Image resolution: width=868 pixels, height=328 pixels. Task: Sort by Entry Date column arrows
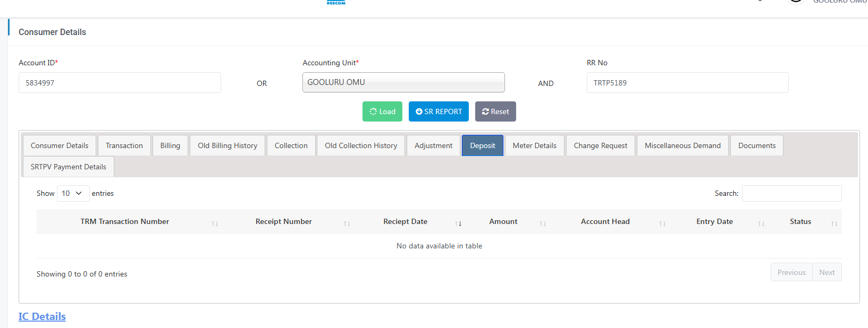point(761,223)
